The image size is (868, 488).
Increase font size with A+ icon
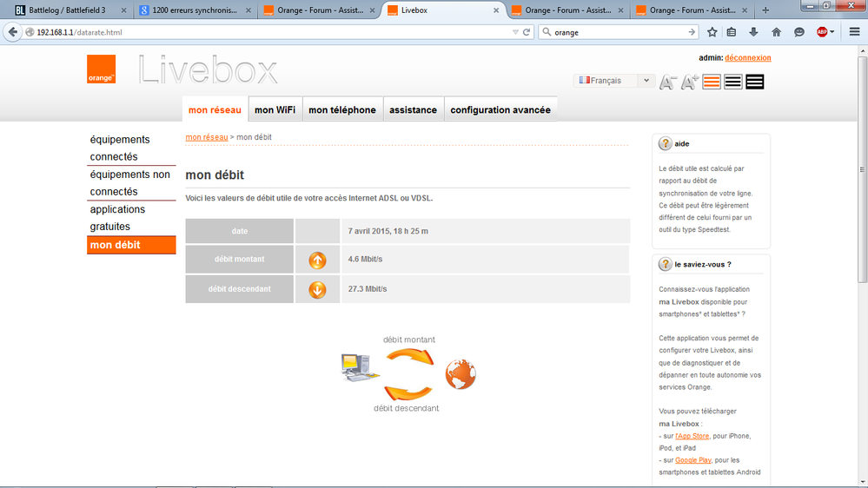point(690,82)
